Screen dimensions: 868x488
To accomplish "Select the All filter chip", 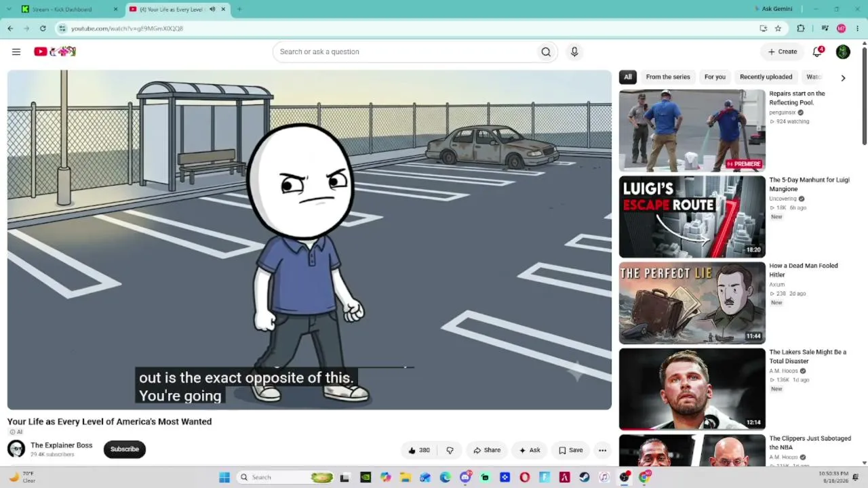I will [628, 77].
